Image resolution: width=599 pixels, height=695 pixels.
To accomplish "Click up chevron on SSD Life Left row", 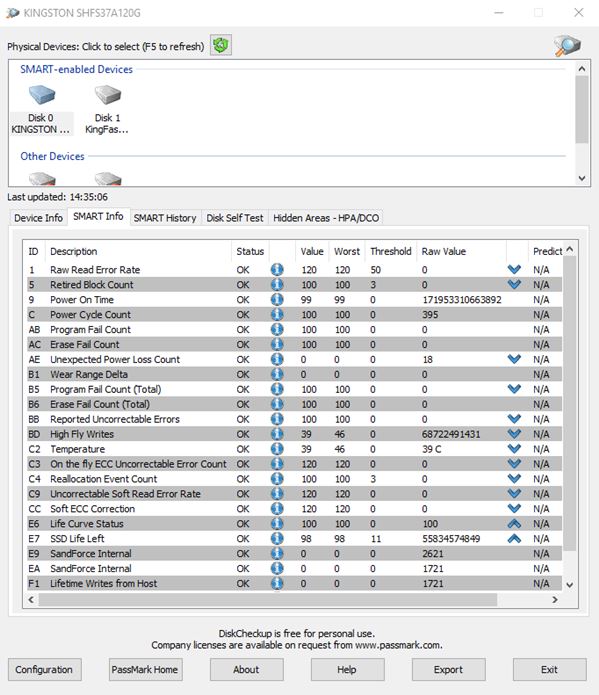I will (514, 539).
